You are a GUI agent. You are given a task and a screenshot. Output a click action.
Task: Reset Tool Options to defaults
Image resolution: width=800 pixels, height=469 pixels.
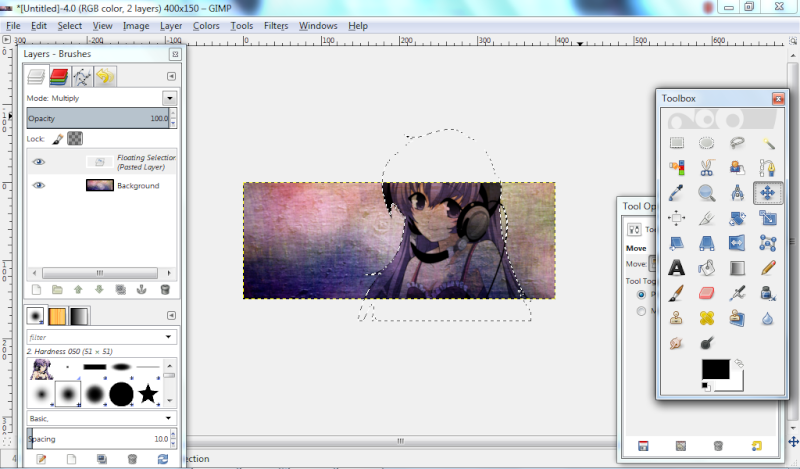point(757,446)
